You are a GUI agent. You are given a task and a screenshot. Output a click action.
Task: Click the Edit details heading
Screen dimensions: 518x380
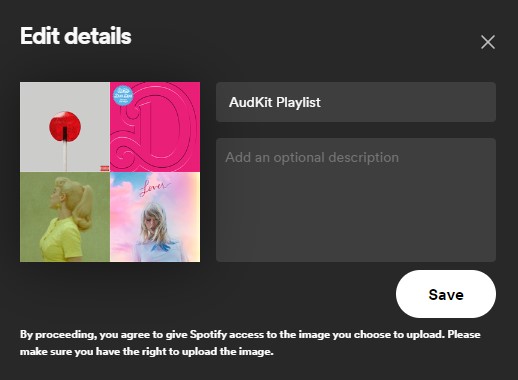pos(76,36)
